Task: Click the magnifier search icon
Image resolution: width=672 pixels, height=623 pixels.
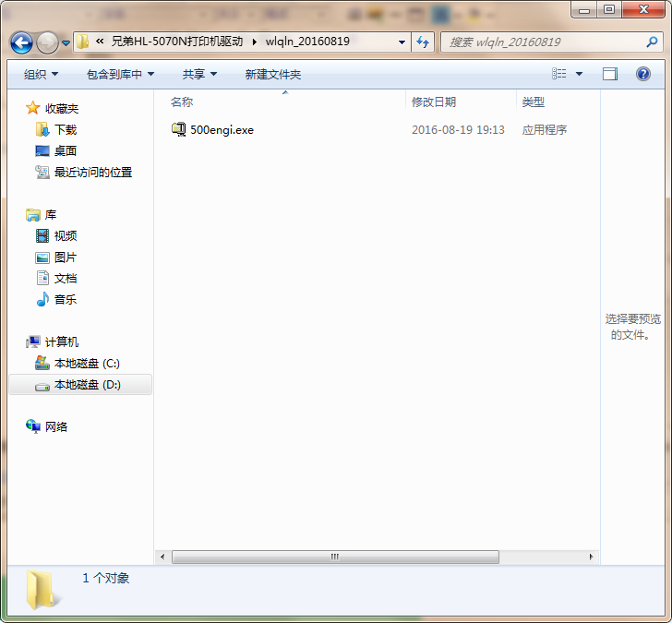Action: click(653, 42)
